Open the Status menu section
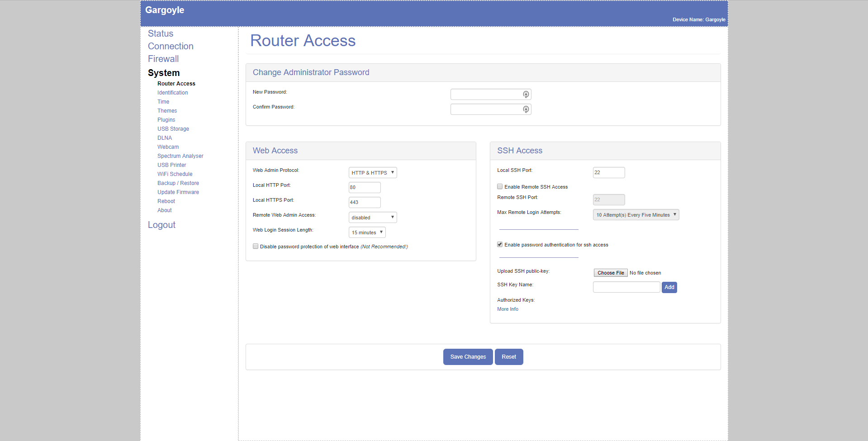This screenshot has height=441, width=868. tap(161, 33)
